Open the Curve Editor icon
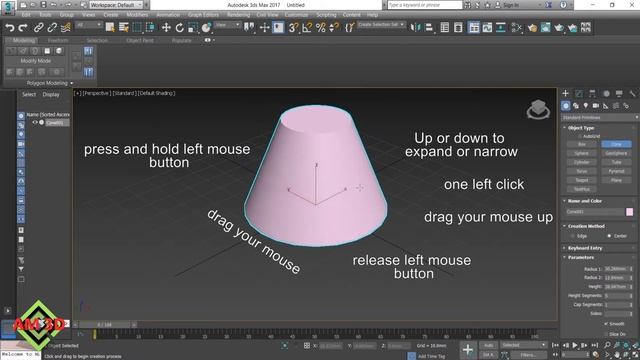Image resolution: width=640 pixels, height=360 pixels. 487,27
